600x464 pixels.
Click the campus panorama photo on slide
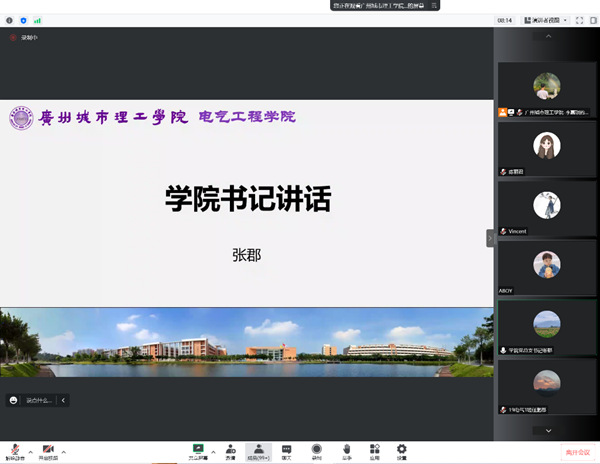247,342
